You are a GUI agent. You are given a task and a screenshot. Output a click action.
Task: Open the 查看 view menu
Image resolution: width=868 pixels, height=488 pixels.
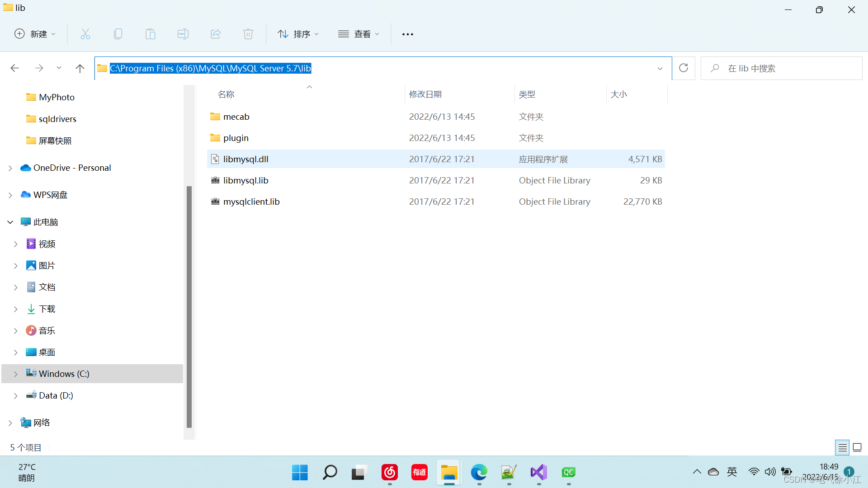[x=359, y=34]
